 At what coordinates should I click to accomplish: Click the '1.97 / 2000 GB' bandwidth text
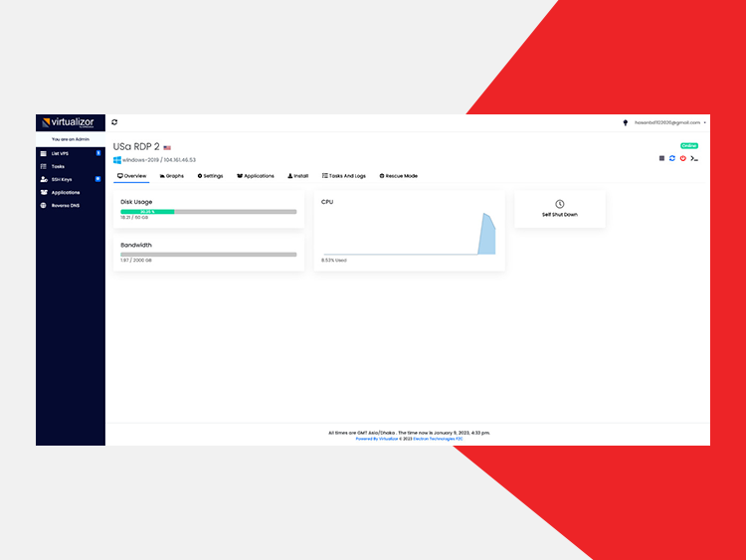[x=136, y=261]
